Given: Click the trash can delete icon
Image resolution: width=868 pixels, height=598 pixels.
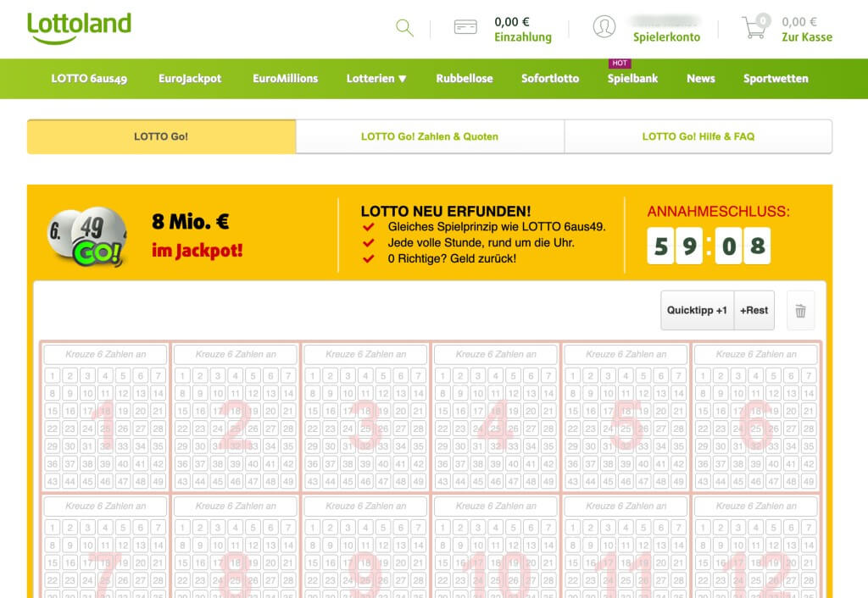Looking at the screenshot, I should click(800, 310).
